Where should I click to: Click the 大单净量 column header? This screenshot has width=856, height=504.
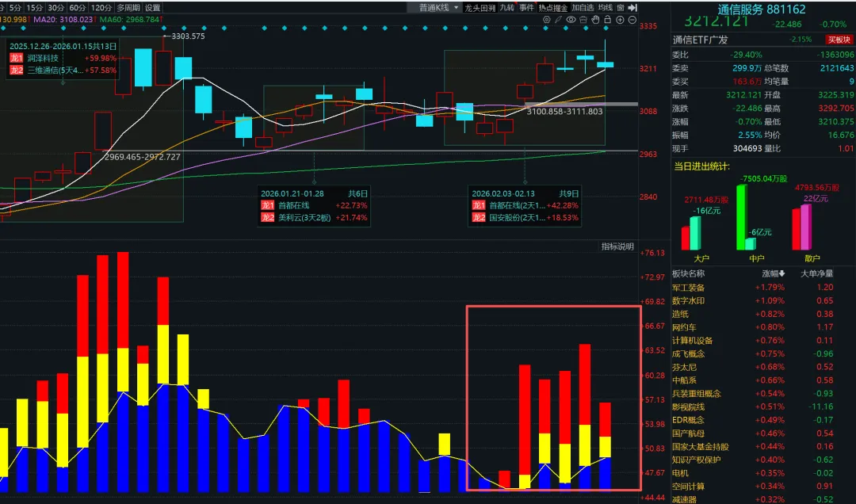point(816,273)
